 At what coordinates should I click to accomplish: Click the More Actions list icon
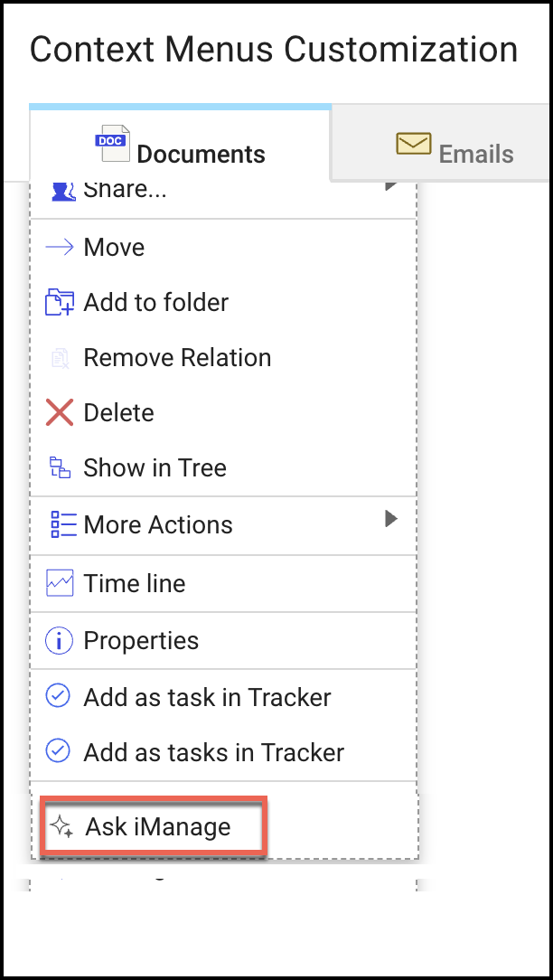[61, 524]
